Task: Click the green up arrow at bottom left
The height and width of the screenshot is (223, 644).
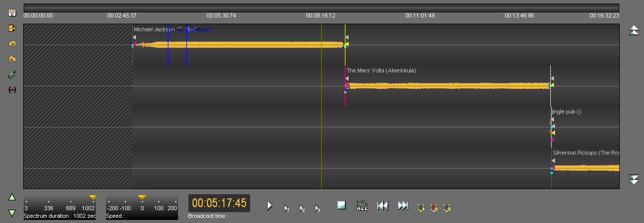Action: click(12, 197)
